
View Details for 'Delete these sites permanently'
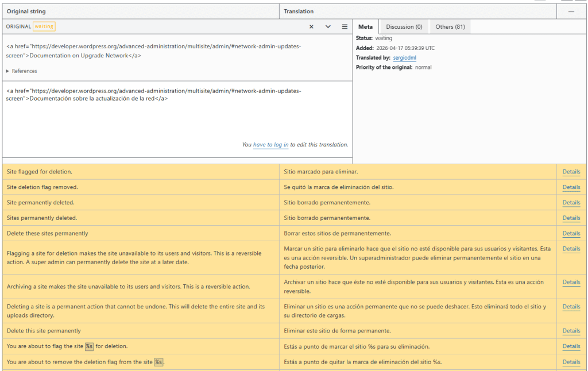click(x=571, y=233)
